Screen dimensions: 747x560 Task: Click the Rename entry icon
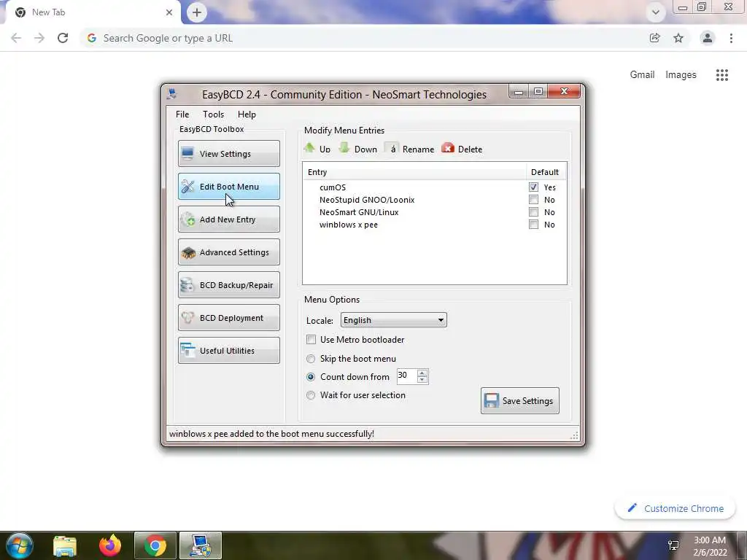point(391,149)
